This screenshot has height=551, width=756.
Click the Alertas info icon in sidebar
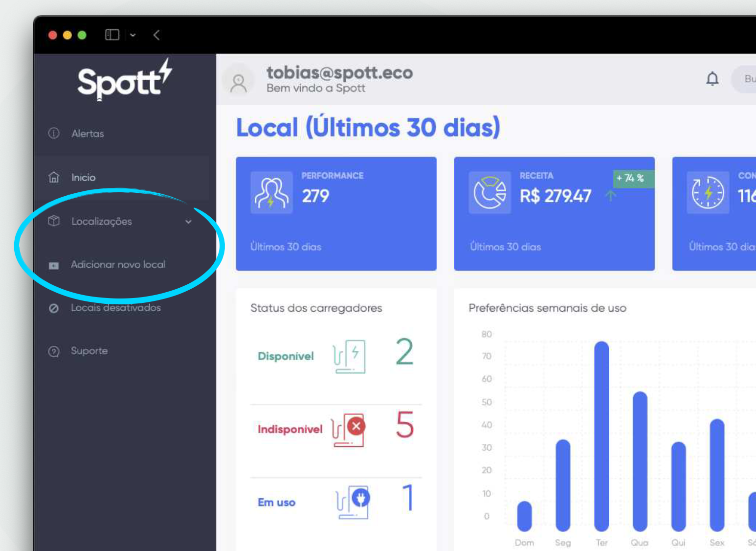pyautogui.click(x=54, y=133)
